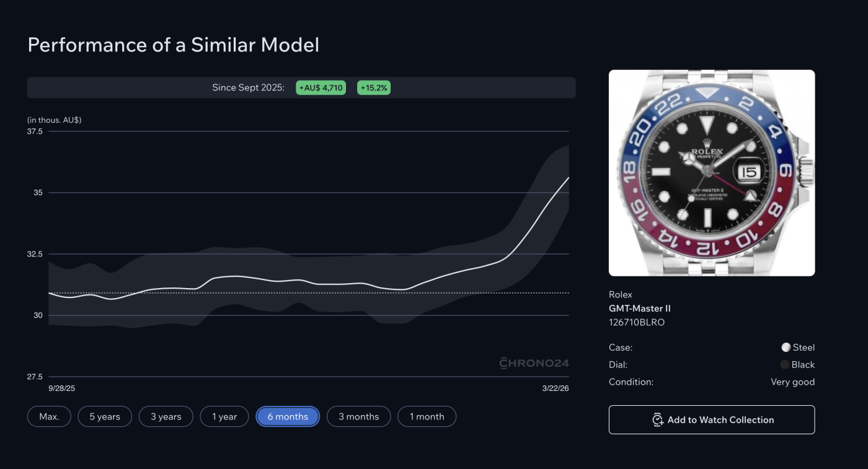Viewport: 868px width, 469px height.
Task: Click the end of the price line
Action: click(x=568, y=178)
